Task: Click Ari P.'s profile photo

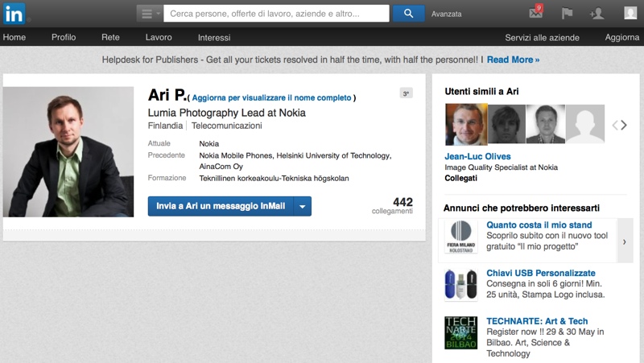Action: click(68, 151)
